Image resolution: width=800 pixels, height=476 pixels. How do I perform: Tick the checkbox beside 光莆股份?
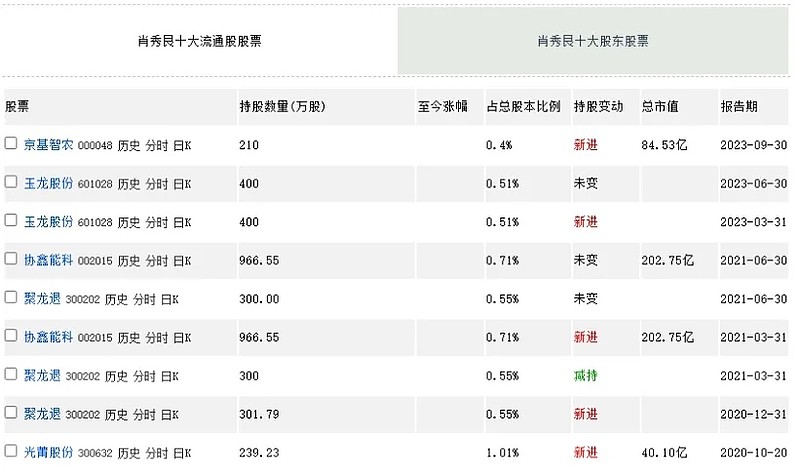11,451
